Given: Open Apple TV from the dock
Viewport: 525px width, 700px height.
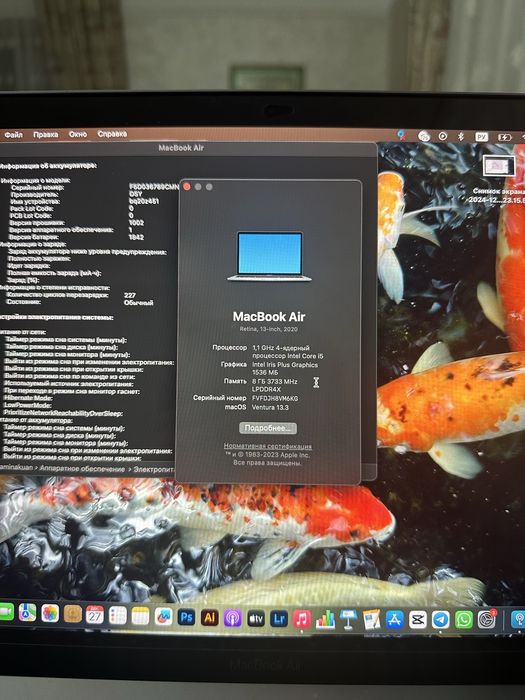Looking at the screenshot, I should pos(256,619).
